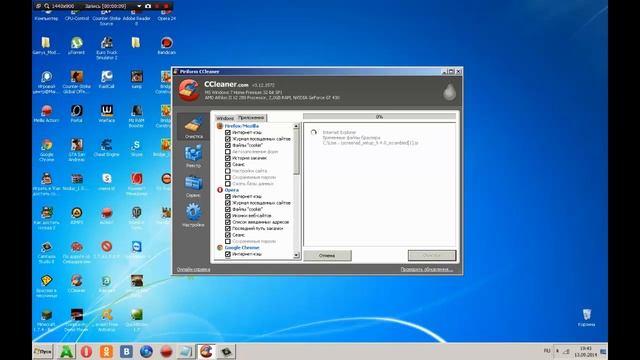Image resolution: width=640 pixels, height=360 pixels.
Task: Click the Start (Пуск) button
Action: point(43,351)
